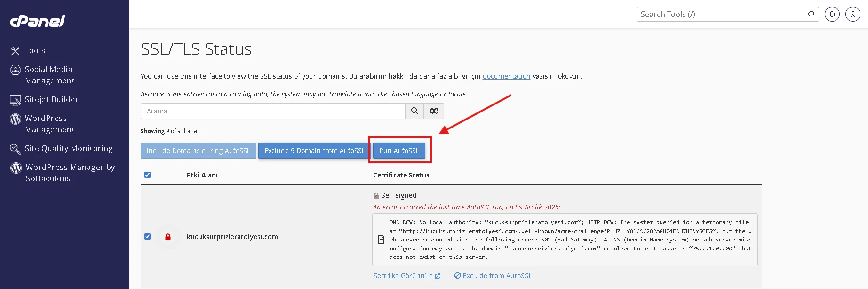Open the gear settings next to search
This screenshot has height=289, width=868.
click(x=434, y=111)
